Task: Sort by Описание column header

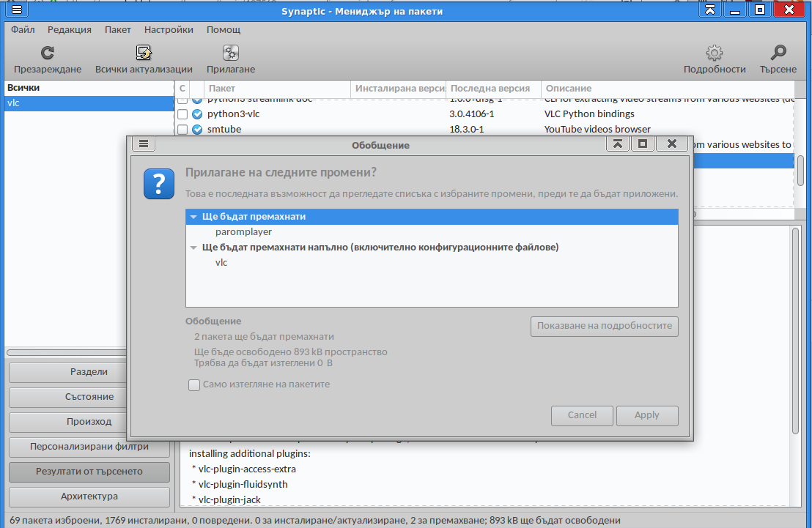Action: (x=668, y=89)
